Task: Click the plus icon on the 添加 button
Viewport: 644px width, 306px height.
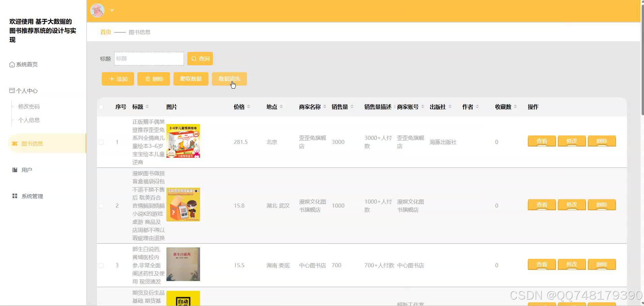Action: [111, 79]
